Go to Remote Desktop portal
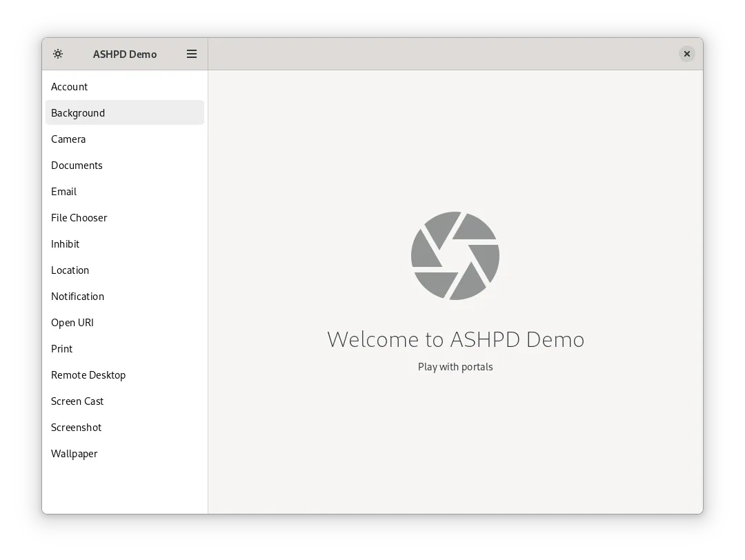 coord(88,375)
